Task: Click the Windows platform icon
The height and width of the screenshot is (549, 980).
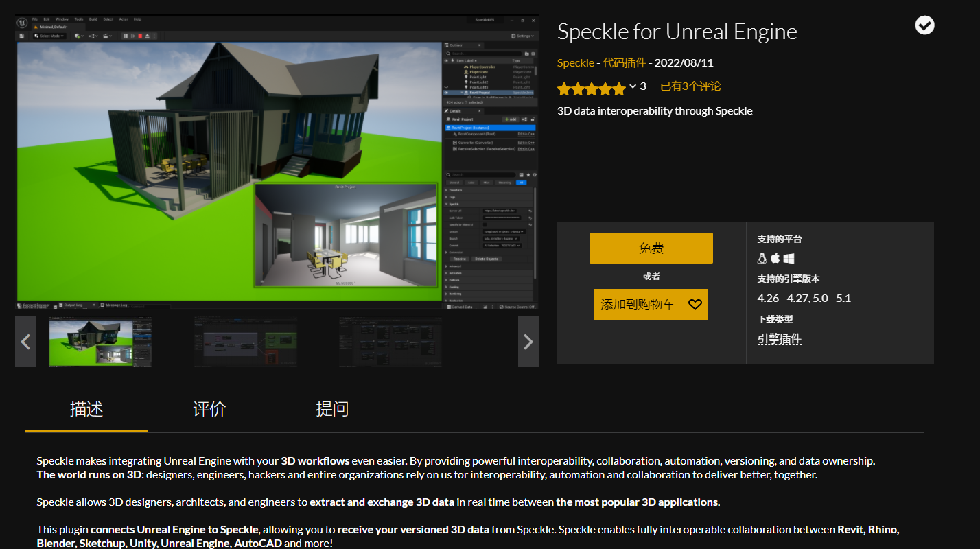Action: 789,258
